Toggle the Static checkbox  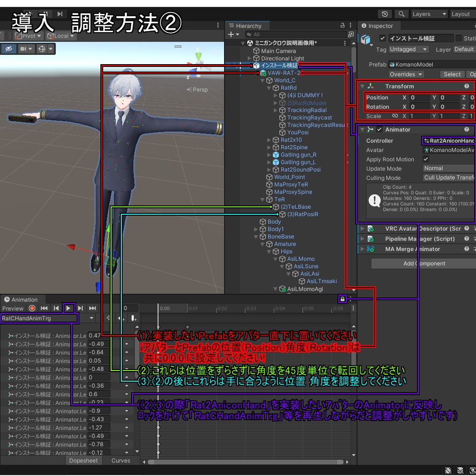coord(459,38)
